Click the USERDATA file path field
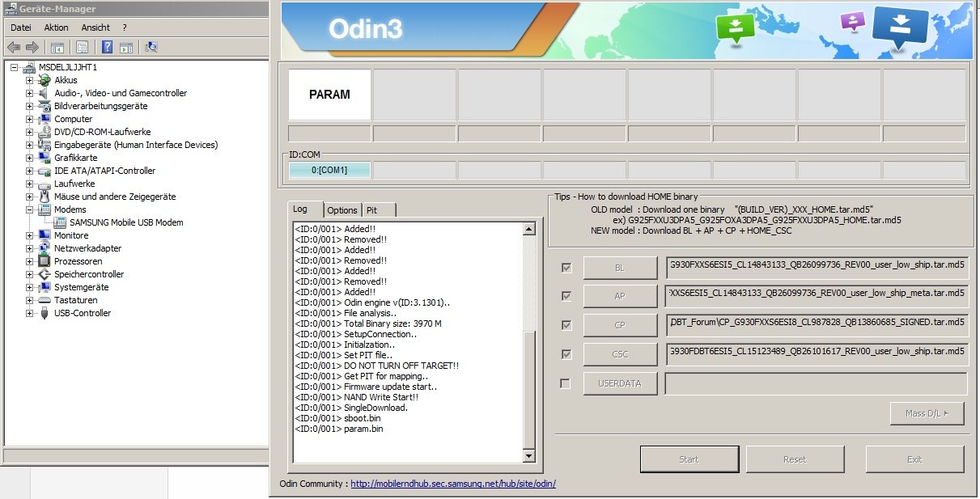The image size is (980, 499). [x=817, y=383]
